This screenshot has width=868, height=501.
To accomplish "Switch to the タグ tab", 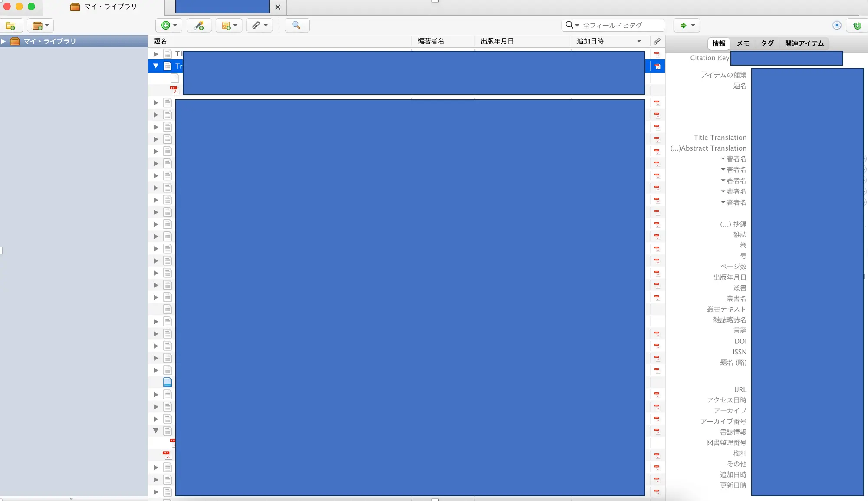I will 767,43.
